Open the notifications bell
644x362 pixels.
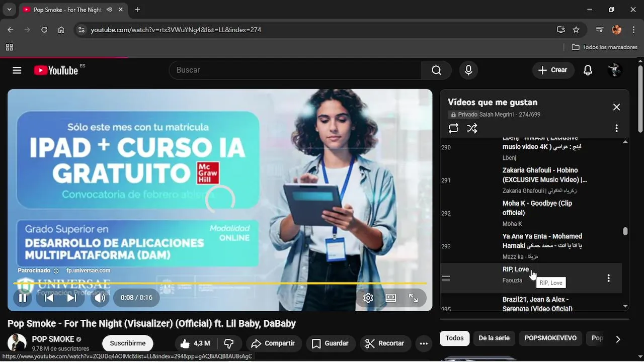click(x=588, y=70)
